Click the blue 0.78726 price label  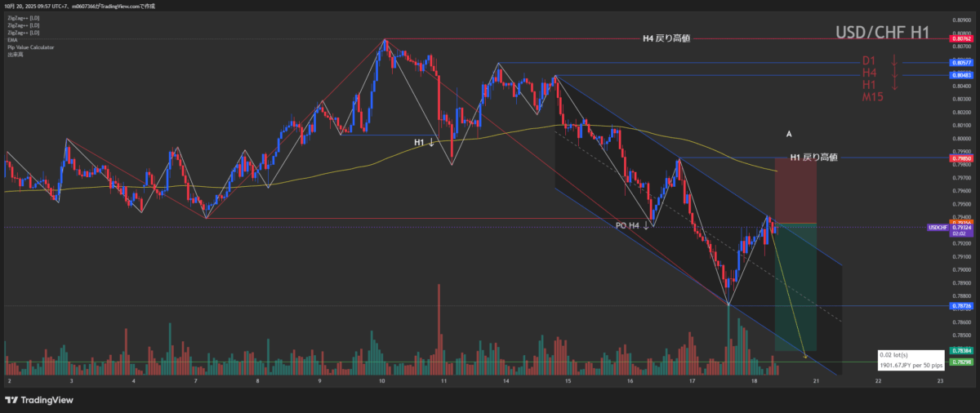[960, 306]
